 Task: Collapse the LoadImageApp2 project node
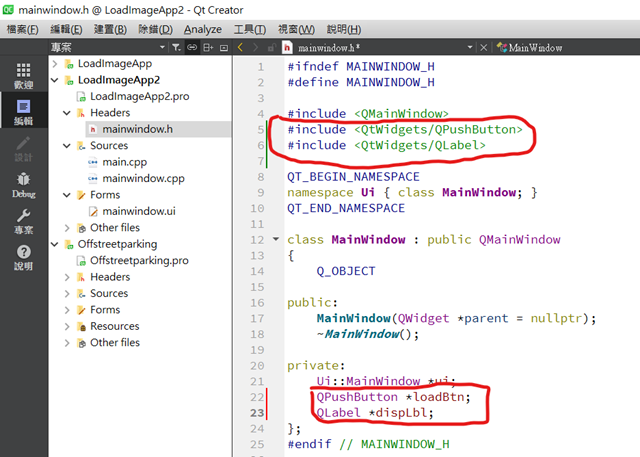tap(56, 80)
